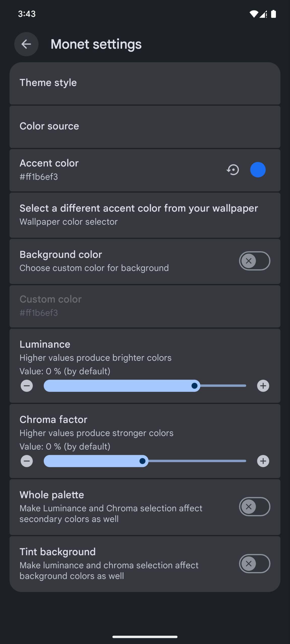This screenshot has width=290, height=644.
Task: Open the Theme style option
Action: 145,83
